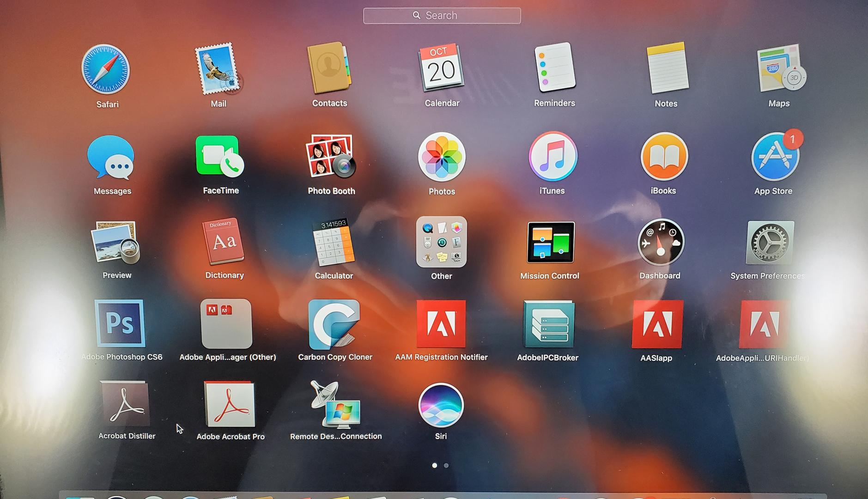Open Acrobat Distiller
This screenshot has width=868, height=499.
pos(125,403)
